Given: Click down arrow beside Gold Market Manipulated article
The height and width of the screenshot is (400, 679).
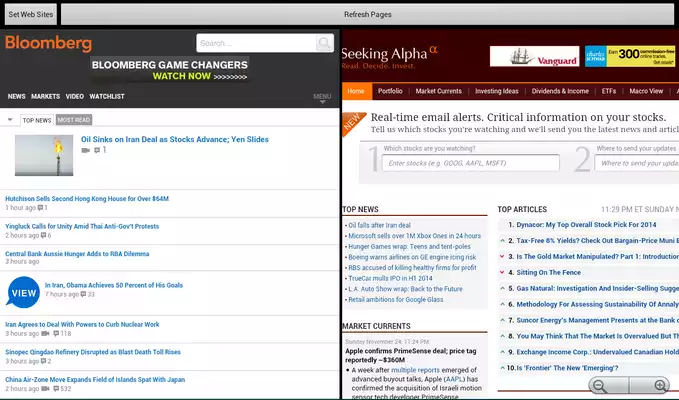Looking at the screenshot, I should (502, 256).
